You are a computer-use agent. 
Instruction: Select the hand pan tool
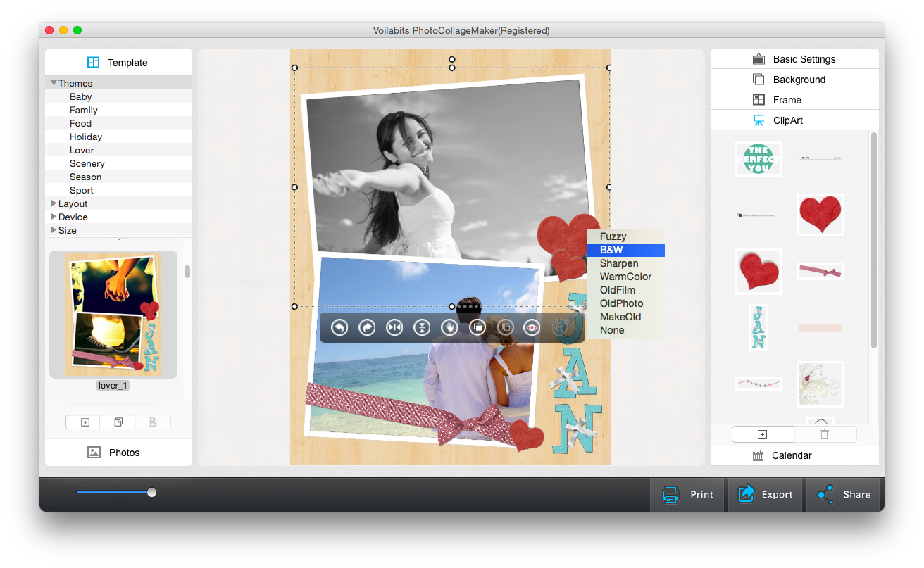[449, 327]
